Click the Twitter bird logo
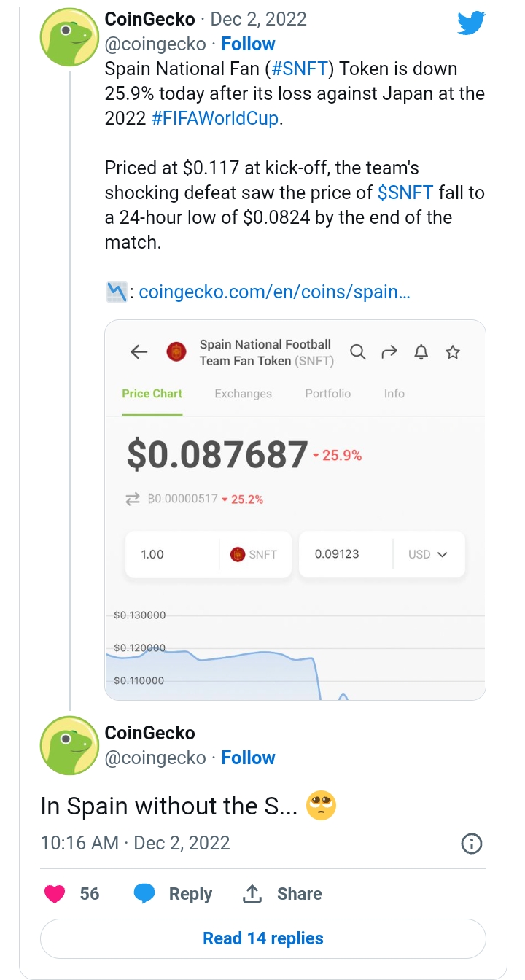This screenshot has height=980, width=525. [x=471, y=23]
